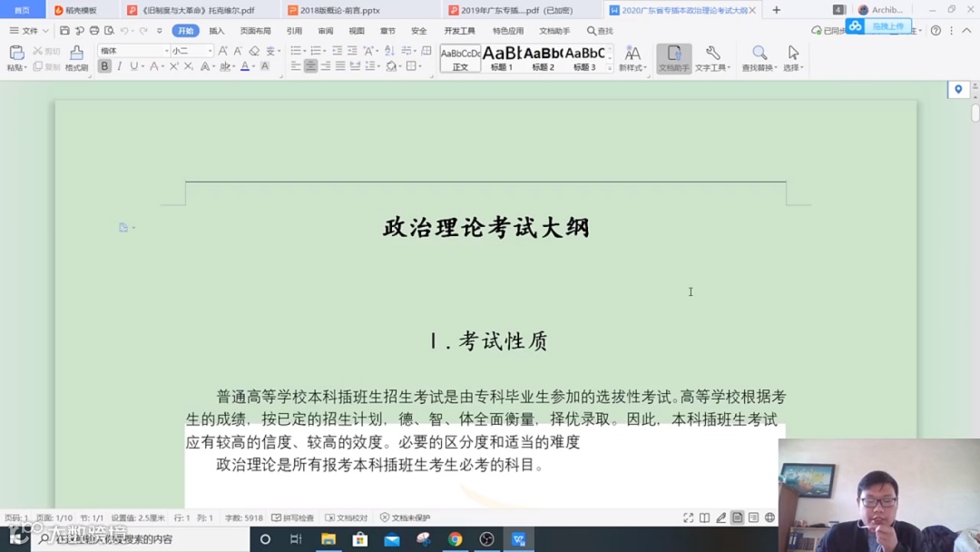Apply underline to text

[133, 66]
